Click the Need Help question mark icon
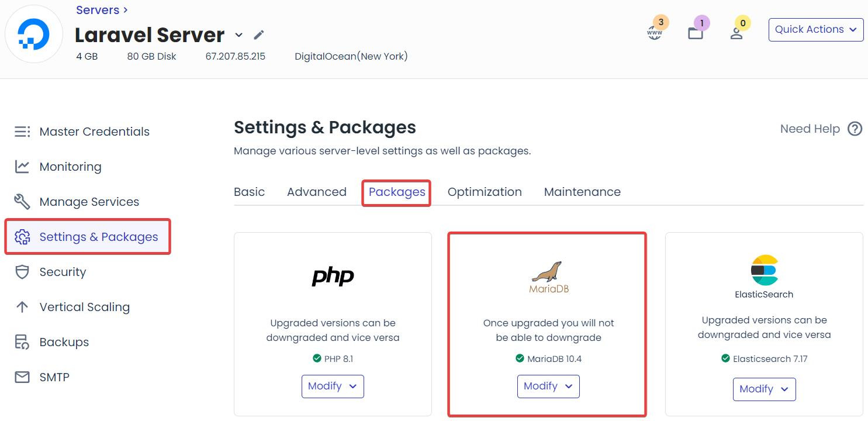This screenshot has height=421, width=868. pos(855,129)
